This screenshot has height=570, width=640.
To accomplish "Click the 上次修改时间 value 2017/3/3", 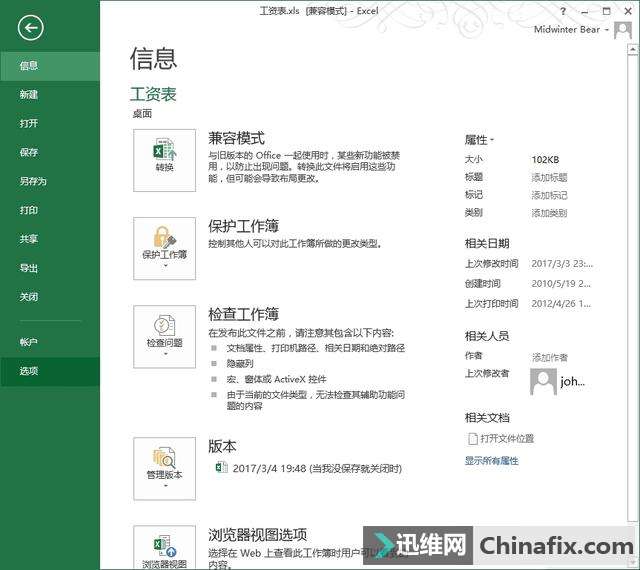I will tap(562, 264).
